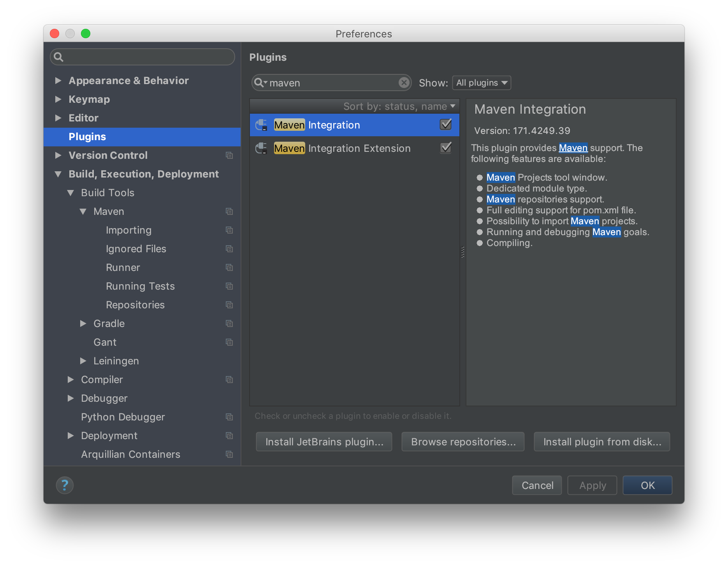Focus the settings search field
The width and height of the screenshot is (728, 566).
[142, 57]
